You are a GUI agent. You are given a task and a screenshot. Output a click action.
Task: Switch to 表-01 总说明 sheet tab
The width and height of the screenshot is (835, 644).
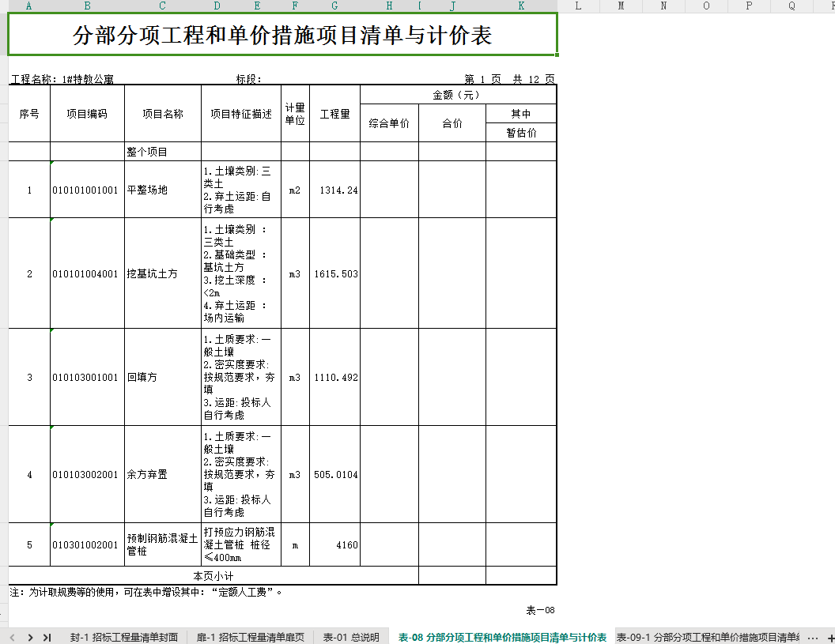[351, 637]
